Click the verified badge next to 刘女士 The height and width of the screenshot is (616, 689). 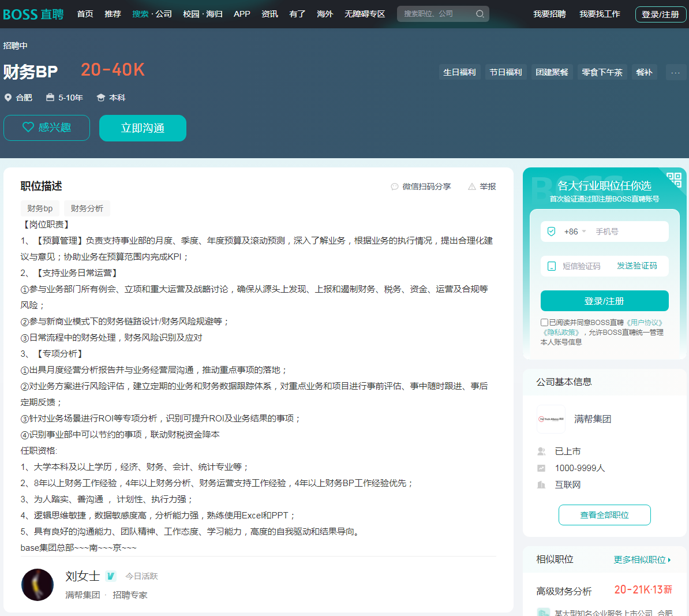coord(110,576)
